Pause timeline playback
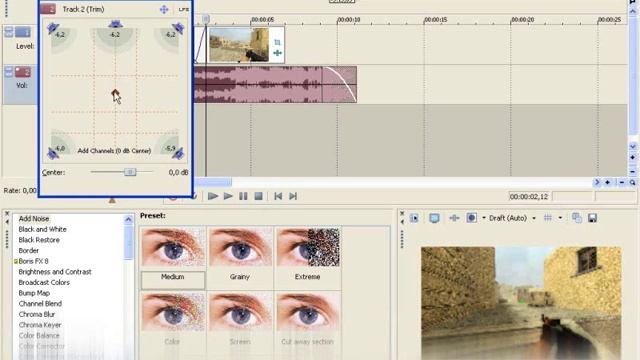This screenshot has height=360, width=640. [x=243, y=196]
